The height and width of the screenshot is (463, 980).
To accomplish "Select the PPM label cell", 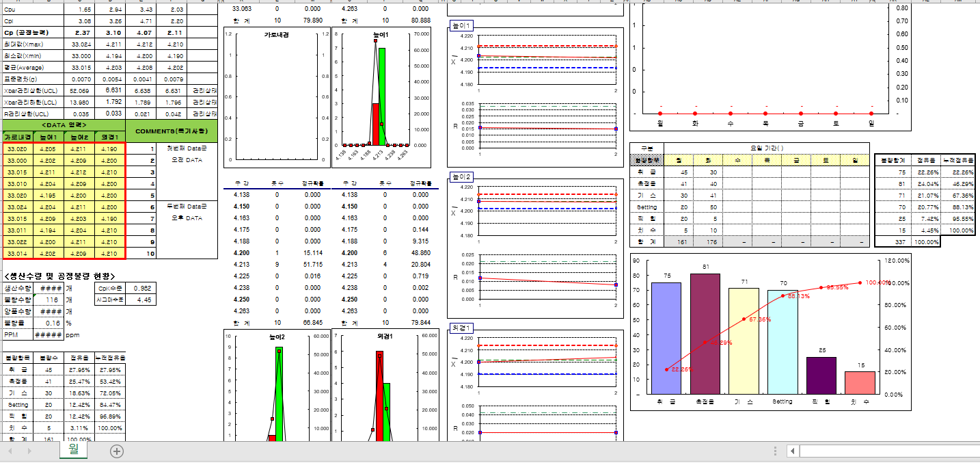I will click(x=17, y=334).
